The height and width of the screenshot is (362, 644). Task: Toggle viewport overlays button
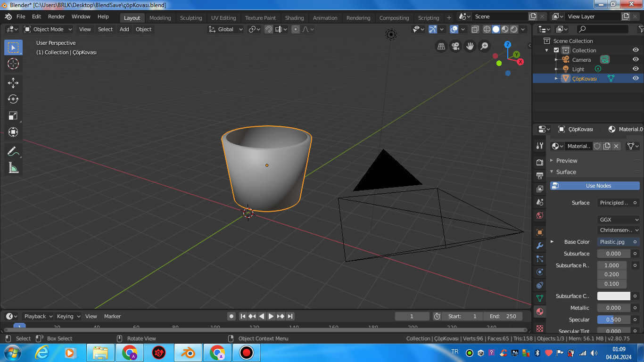(454, 29)
